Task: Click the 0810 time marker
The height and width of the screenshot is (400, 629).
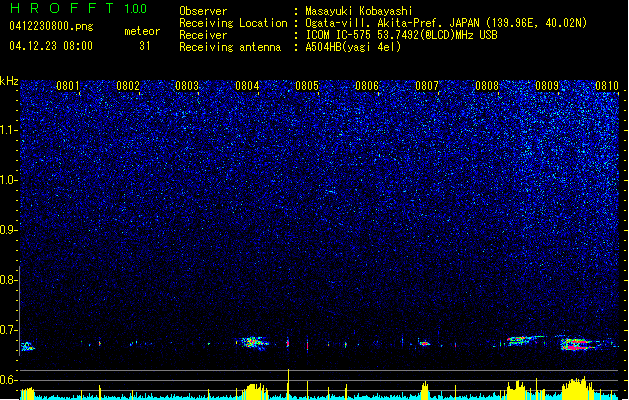Action: 607,86
